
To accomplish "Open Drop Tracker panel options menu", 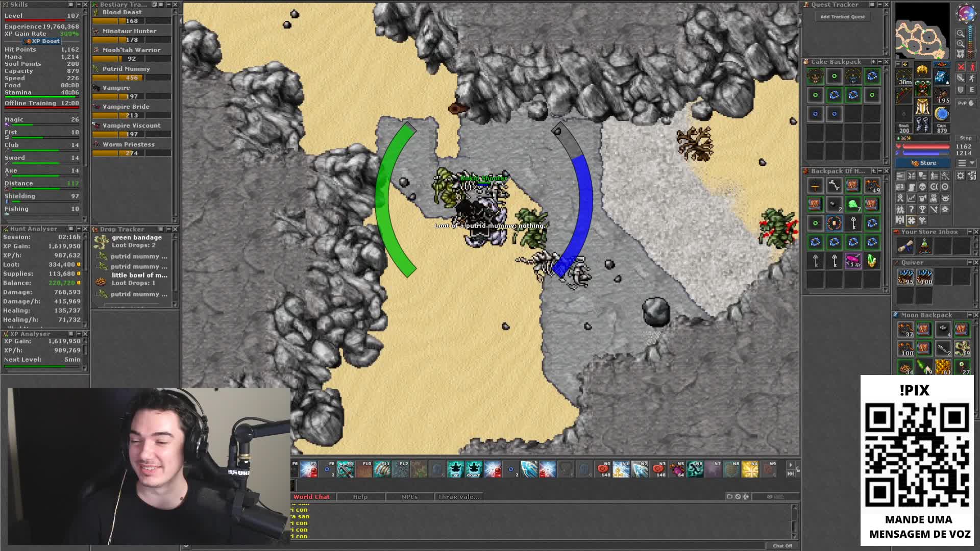I will click(x=161, y=229).
